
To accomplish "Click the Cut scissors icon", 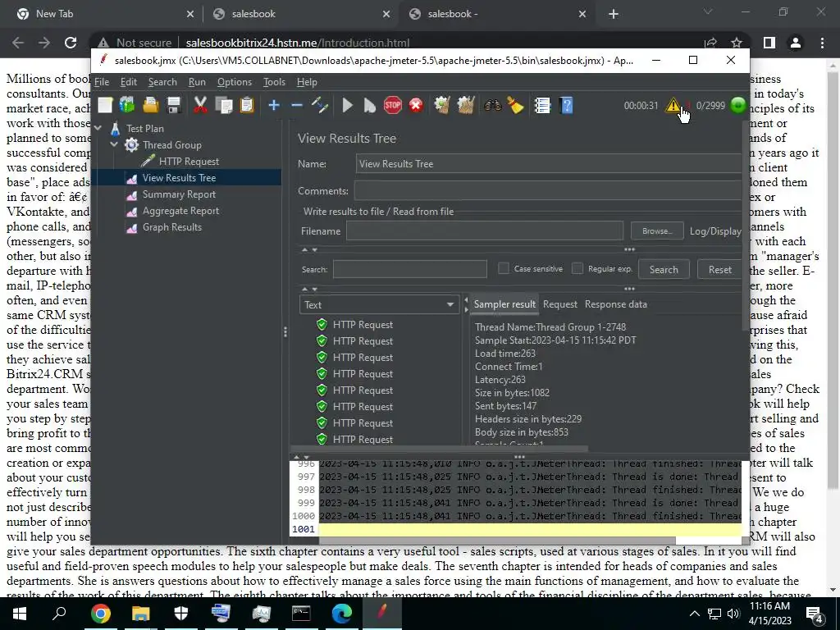I will click(200, 105).
